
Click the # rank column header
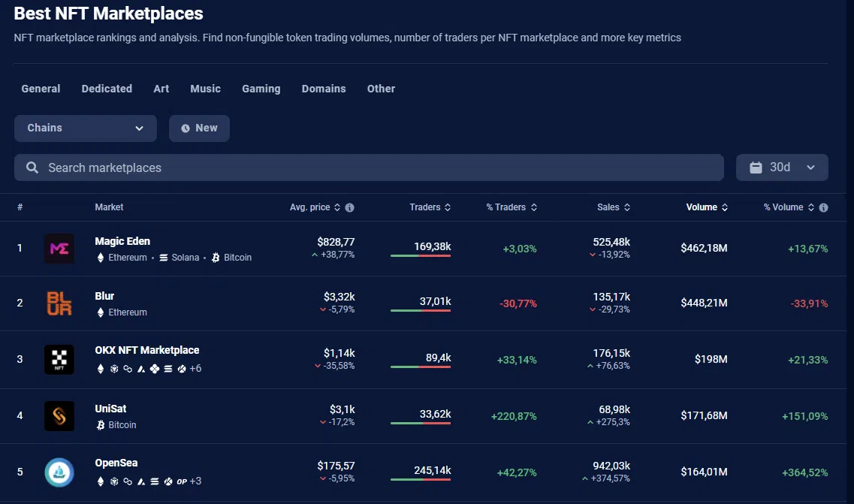point(20,207)
